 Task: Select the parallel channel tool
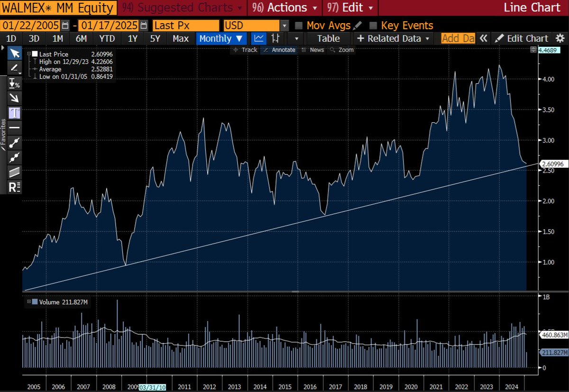pos(15,172)
